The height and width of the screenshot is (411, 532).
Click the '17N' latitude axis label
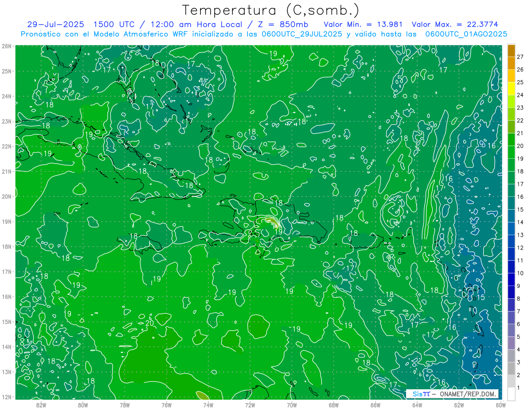coord(6,271)
